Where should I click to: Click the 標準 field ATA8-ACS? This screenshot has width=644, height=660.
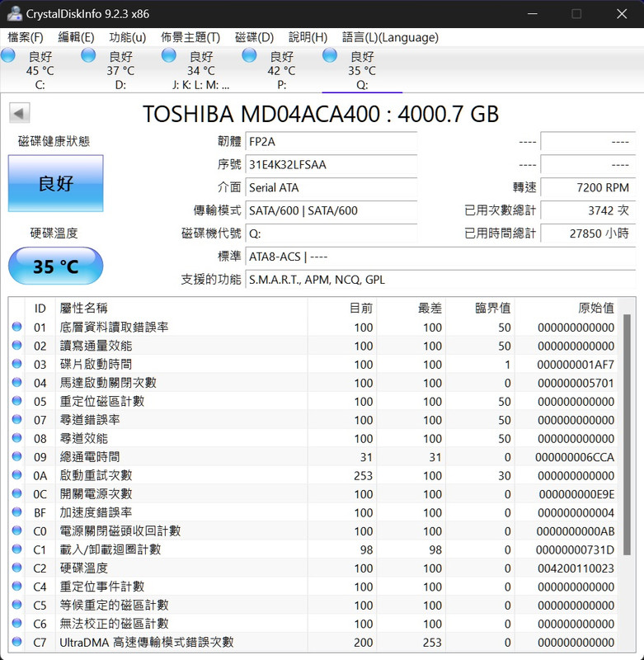pyautogui.click(x=440, y=257)
